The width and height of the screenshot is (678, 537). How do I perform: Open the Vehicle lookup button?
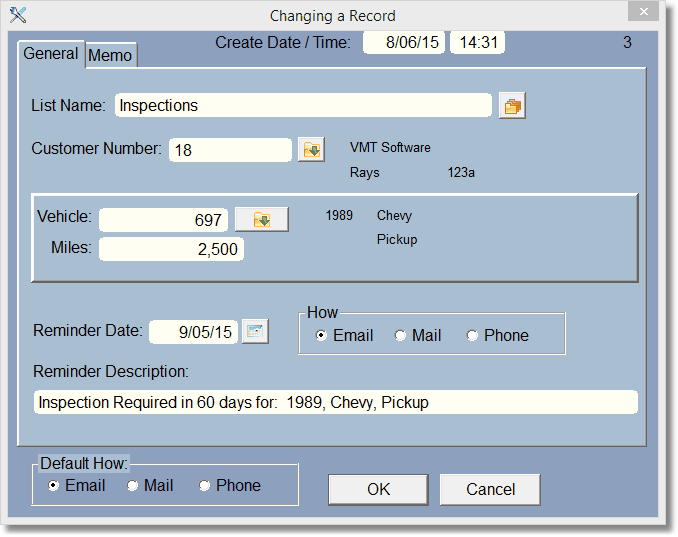pos(262,219)
